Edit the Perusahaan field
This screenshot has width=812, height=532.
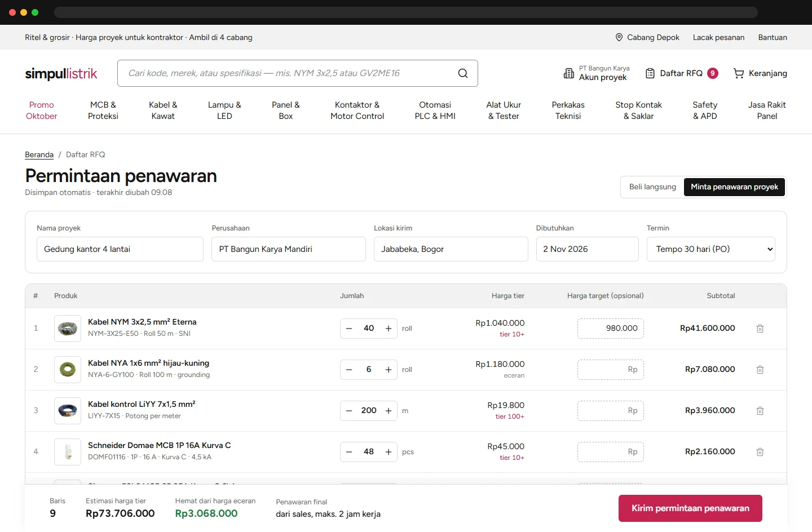tap(289, 249)
